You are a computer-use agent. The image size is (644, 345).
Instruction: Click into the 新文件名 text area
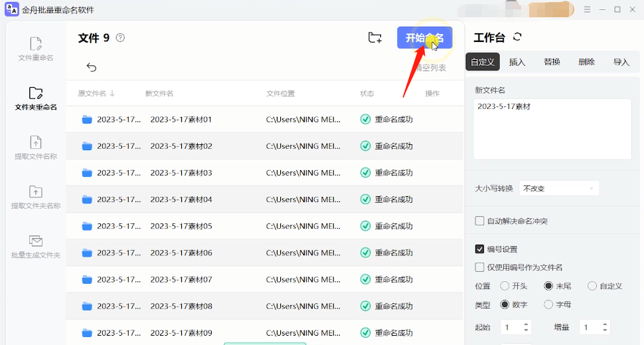tap(552, 129)
